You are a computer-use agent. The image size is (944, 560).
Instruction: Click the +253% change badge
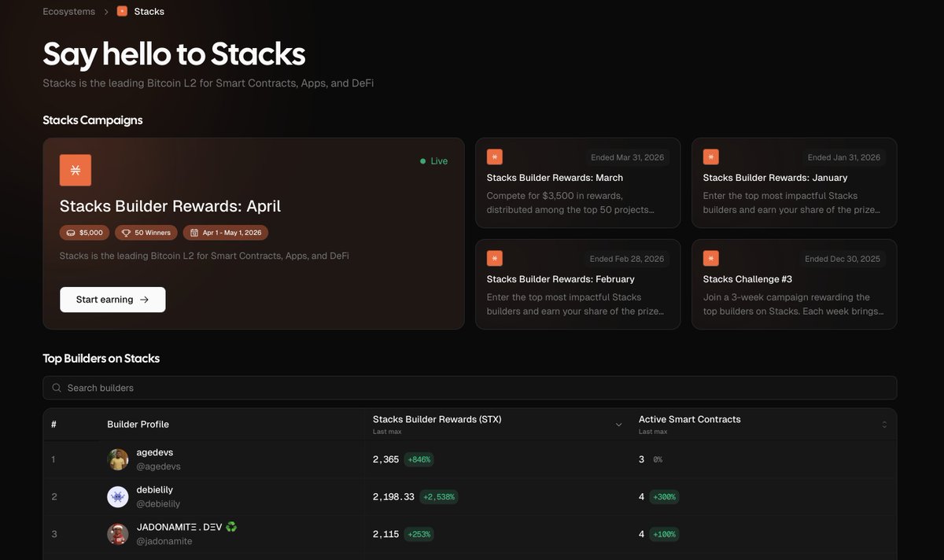(419, 535)
